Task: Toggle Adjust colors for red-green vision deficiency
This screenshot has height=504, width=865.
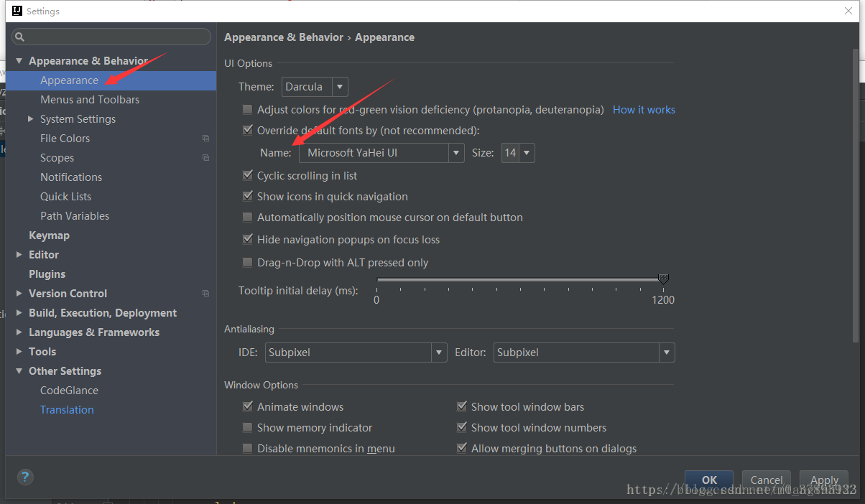Action: (x=247, y=110)
